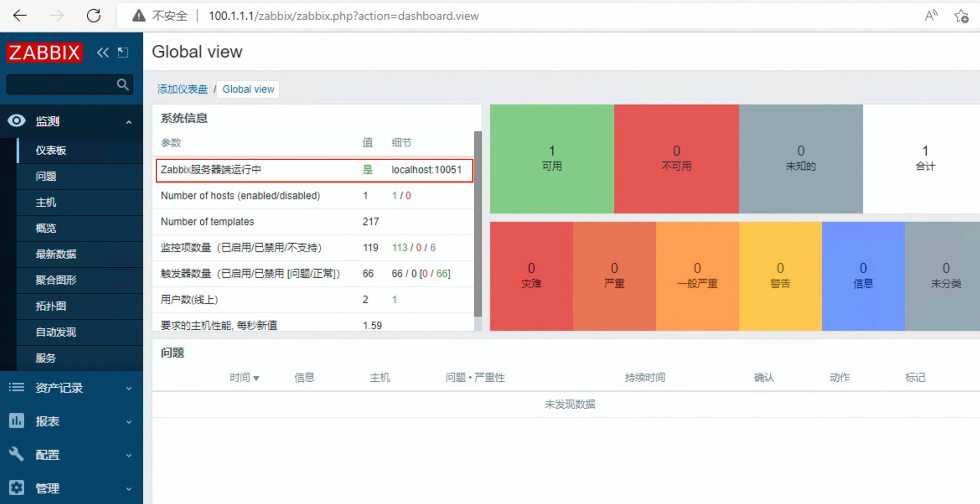Open the 问题 menu item in sidebar

pos(46,176)
